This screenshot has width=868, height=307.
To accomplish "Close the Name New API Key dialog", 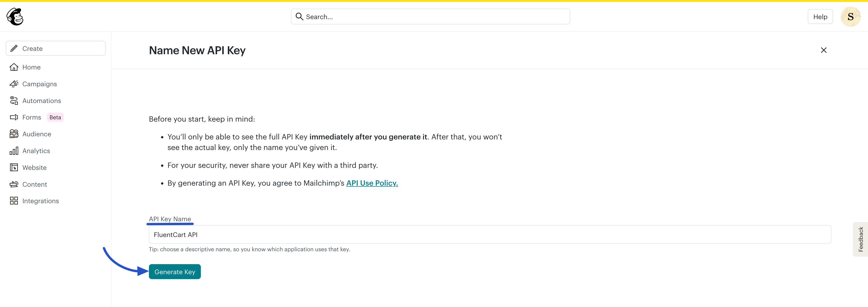I will [824, 50].
